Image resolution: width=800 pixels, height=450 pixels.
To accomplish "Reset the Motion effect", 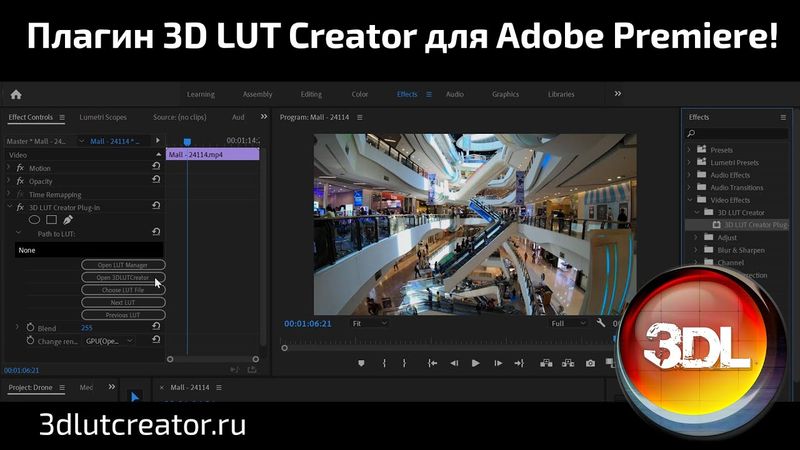I will click(x=156, y=166).
